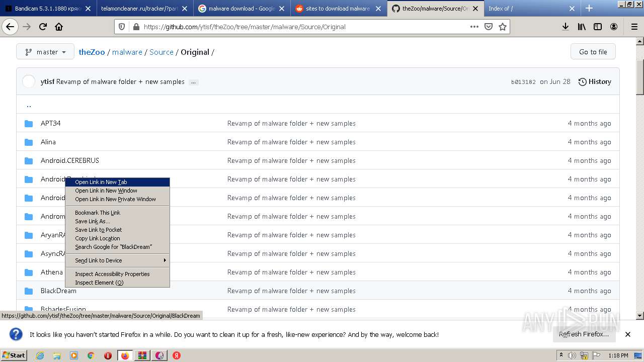This screenshot has height=362, width=644.
Task: Click the blue question info icon
Action: tap(16, 334)
